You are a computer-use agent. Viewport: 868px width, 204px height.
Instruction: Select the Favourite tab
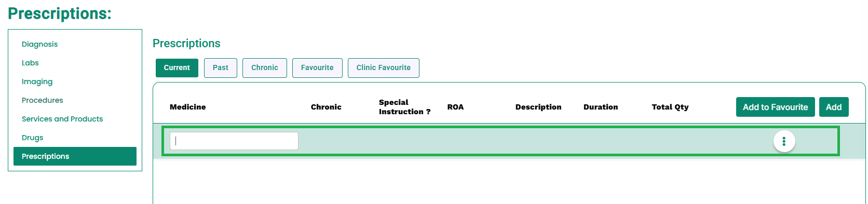pyautogui.click(x=317, y=67)
